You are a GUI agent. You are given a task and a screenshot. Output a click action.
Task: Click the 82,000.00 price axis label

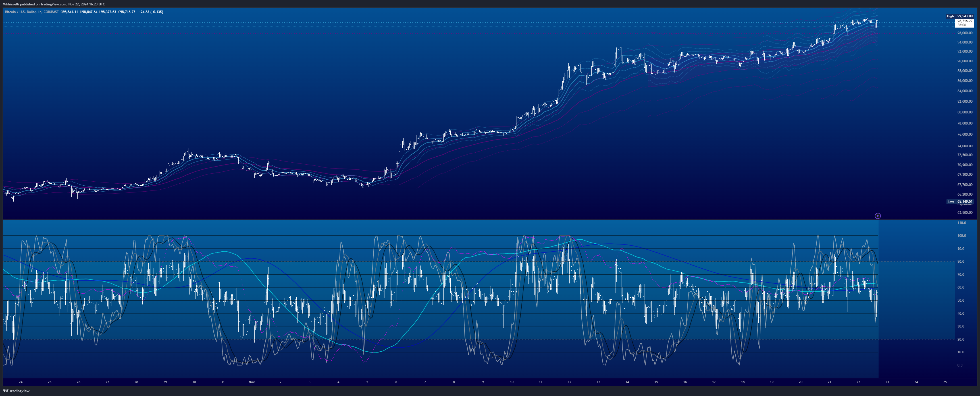pos(965,102)
